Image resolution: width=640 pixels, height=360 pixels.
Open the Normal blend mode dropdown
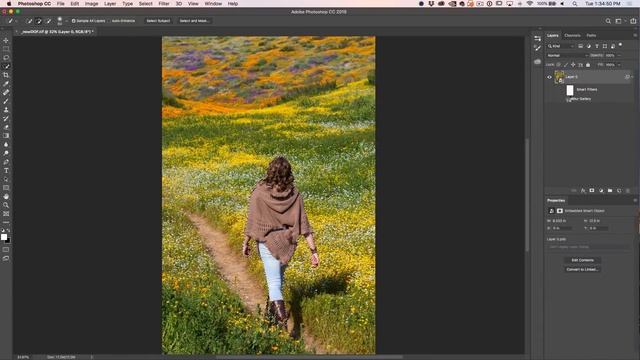pyautogui.click(x=567, y=56)
